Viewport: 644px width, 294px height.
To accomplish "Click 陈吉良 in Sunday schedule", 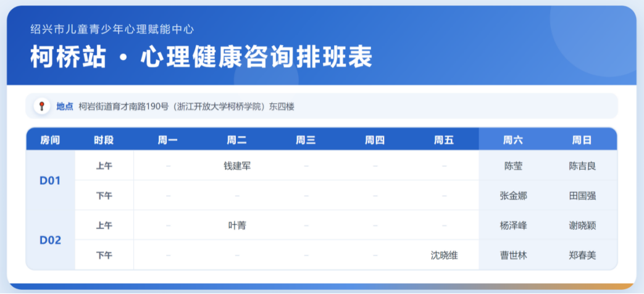I will (582, 166).
